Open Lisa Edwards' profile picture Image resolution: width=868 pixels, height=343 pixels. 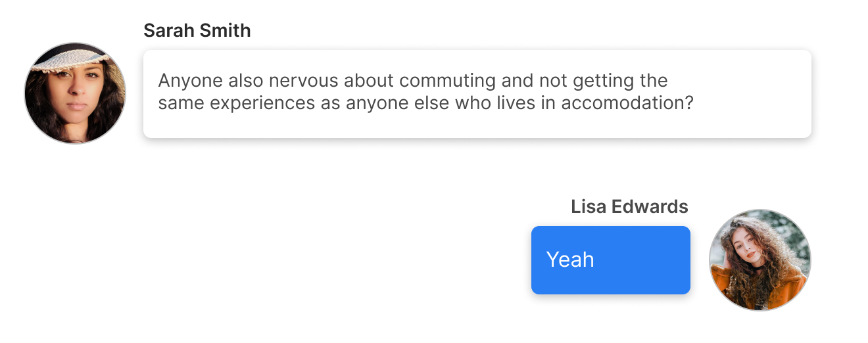point(760,260)
